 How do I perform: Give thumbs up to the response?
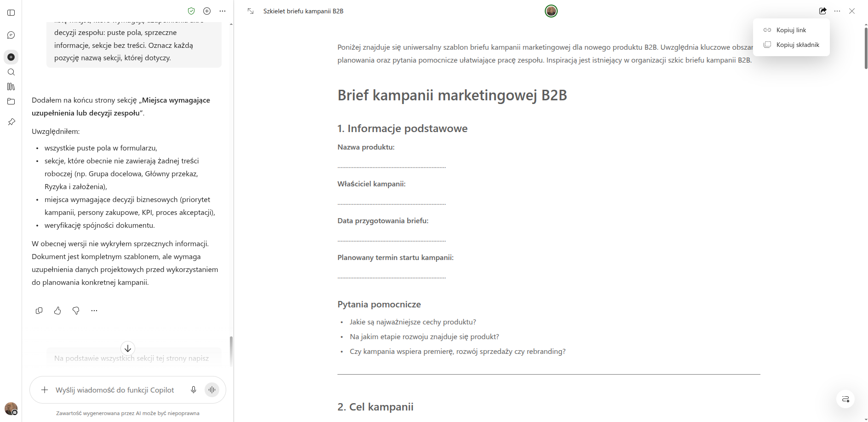pos(57,311)
